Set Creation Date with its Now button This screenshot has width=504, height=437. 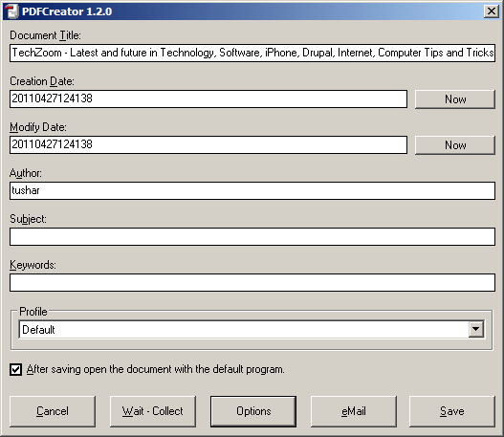[x=455, y=99]
